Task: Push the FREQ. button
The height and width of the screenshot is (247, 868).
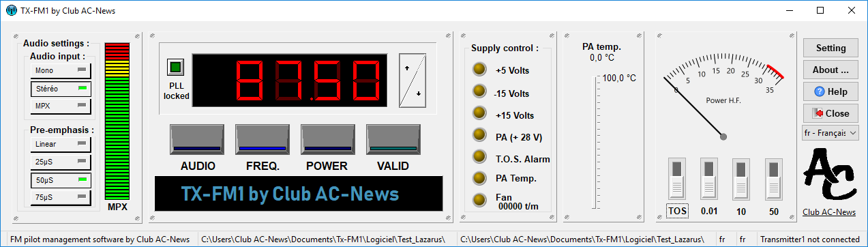Action: 263,139
